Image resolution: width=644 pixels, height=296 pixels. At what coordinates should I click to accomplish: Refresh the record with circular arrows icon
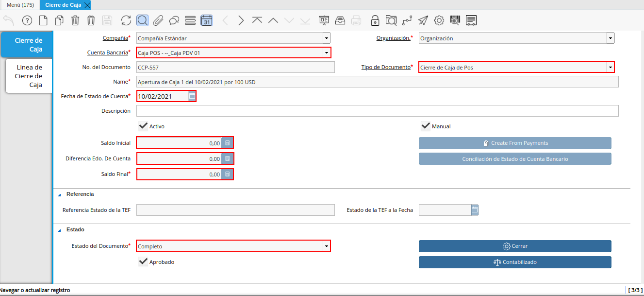126,20
